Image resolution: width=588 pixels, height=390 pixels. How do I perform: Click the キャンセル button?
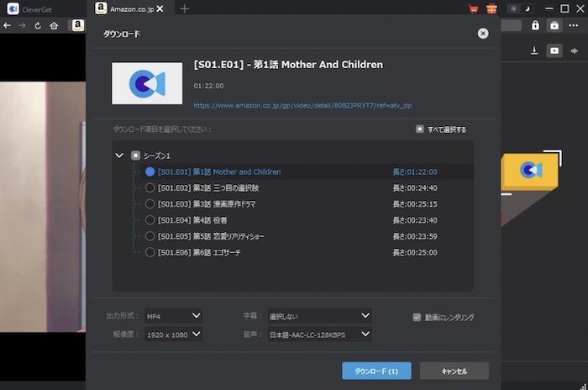(x=454, y=371)
